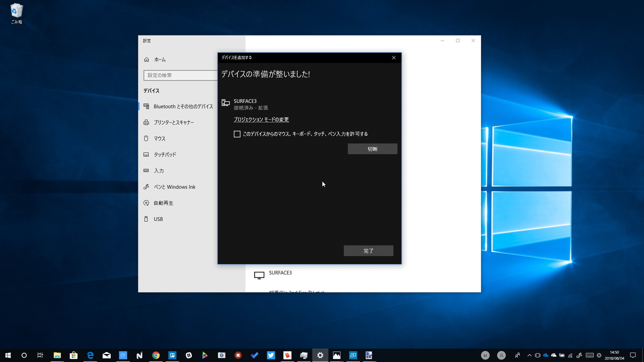This screenshot has height=362, width=644.
Task: Open Microsoft Store from the taskbar
Action: click(x=73, y=355)
